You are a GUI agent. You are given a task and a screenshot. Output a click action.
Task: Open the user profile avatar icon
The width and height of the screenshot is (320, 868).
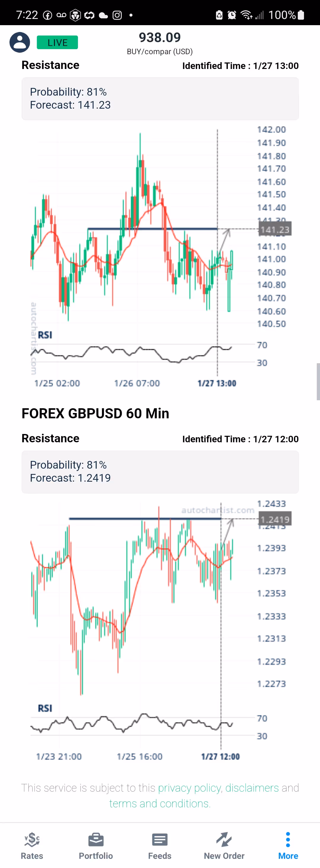click(x=20, y=42)
